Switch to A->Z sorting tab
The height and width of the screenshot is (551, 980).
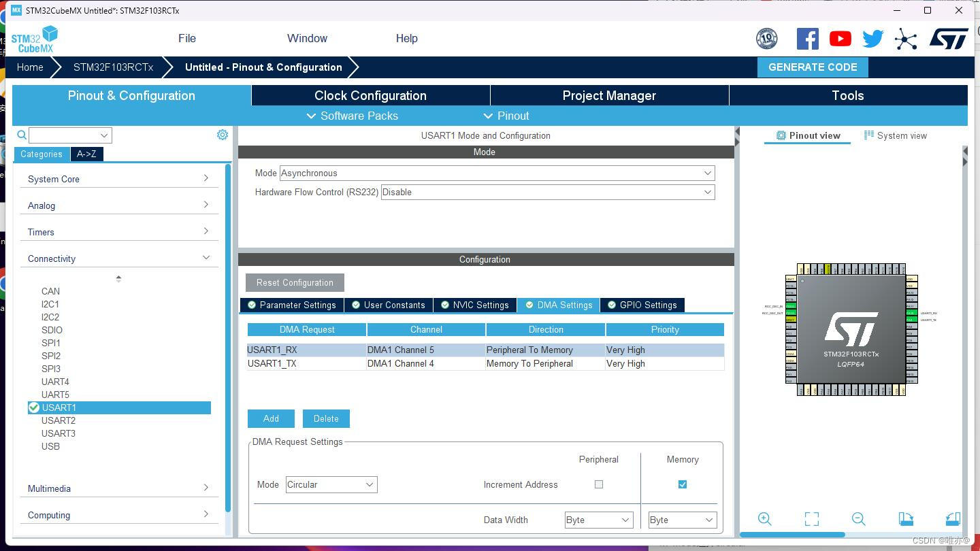(86, 154)
